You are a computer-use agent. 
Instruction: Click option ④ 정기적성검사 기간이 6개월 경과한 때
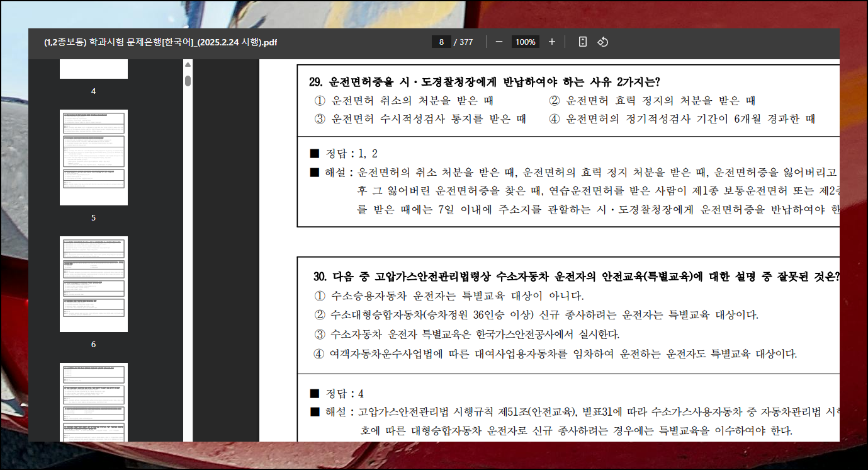click(x=682, y=119)
